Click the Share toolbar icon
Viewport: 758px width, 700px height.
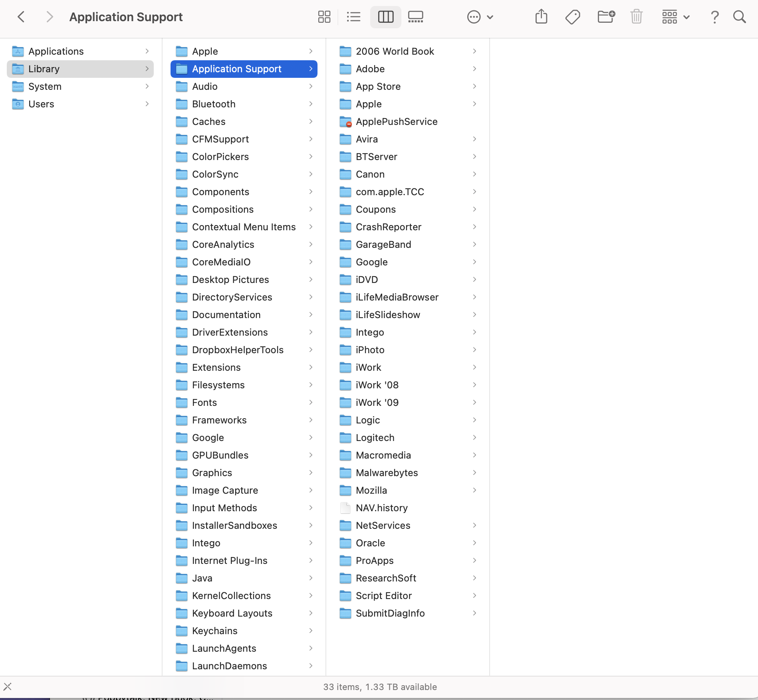coord(541,17)
